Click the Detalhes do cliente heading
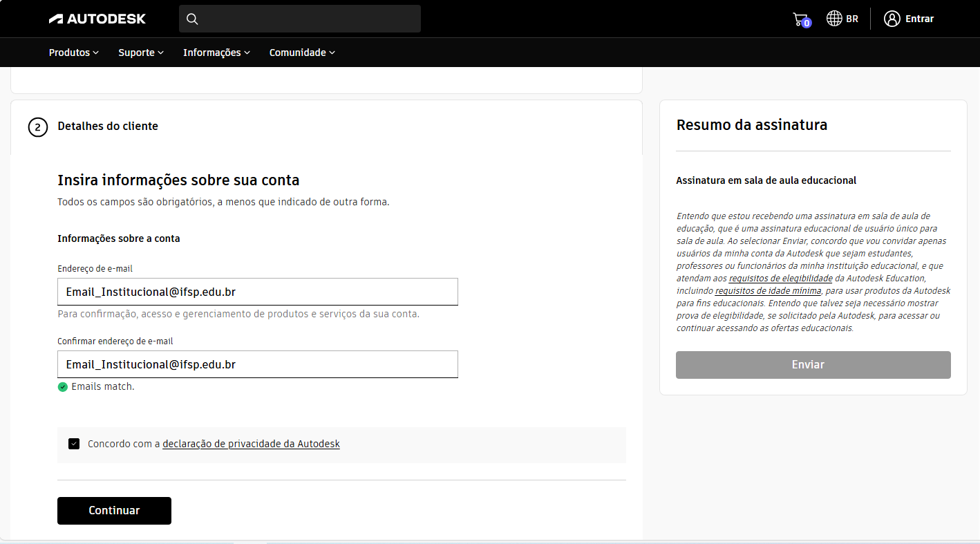The image size is (980, 544). [x=108, y=126]
